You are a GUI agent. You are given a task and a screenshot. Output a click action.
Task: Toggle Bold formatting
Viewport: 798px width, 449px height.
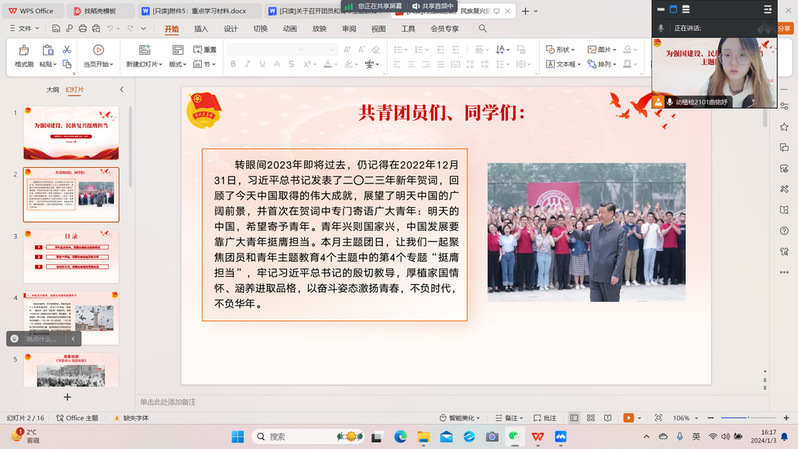coord(232,64)
